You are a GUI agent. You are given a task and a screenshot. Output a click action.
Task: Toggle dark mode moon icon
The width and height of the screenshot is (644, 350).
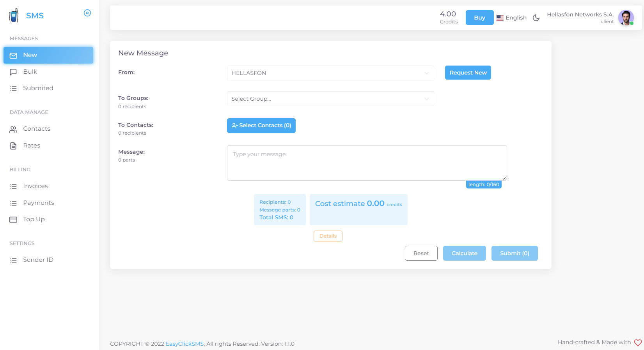click(536, 18)
